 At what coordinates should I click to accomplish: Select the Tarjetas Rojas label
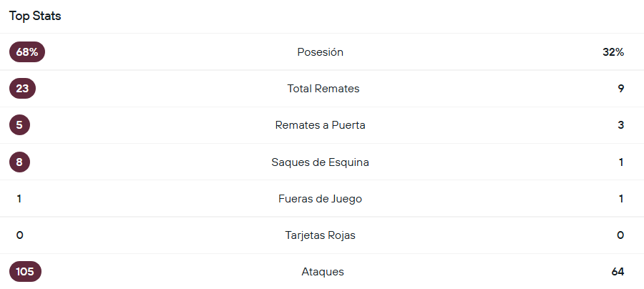tap(321, 235)
